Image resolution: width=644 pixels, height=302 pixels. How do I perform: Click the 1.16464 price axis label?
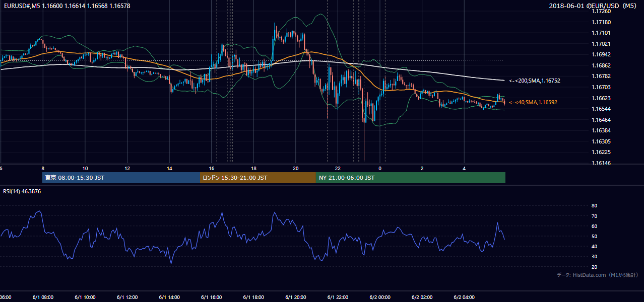point(602,120)
